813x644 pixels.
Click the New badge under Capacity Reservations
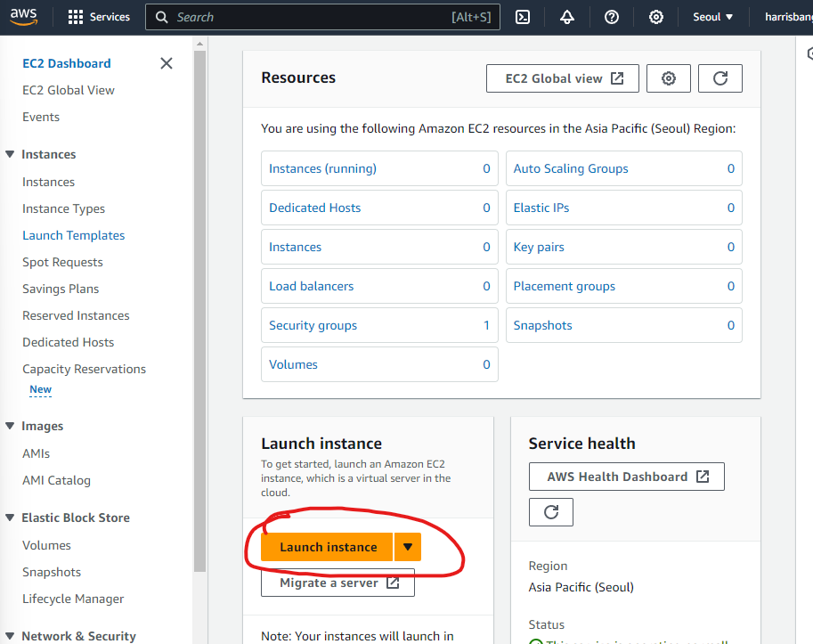click(x=40, y=389)
